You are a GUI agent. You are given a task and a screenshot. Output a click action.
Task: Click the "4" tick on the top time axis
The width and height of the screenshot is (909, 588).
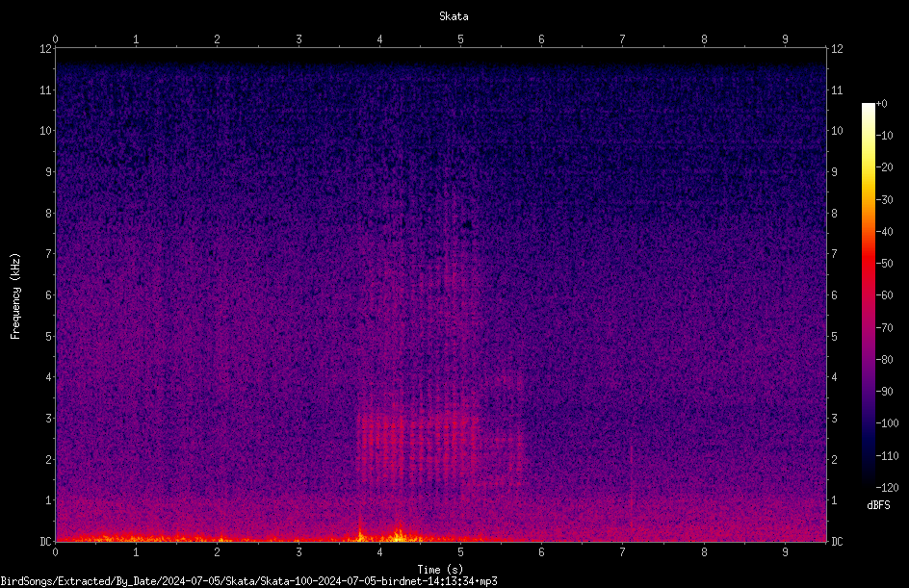pyautogui.click(x=379, y=39)
